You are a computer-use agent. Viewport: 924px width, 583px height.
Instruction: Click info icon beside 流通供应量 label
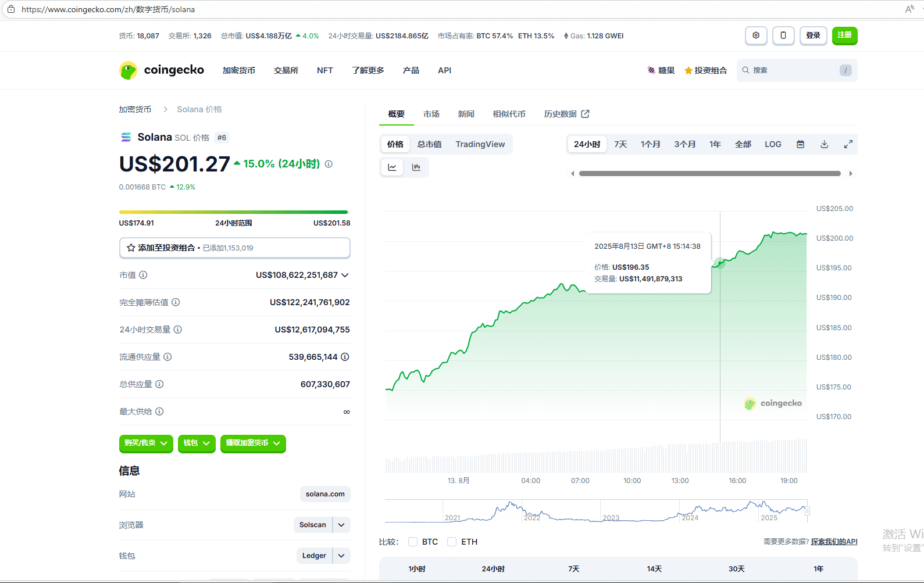[167, 357]
